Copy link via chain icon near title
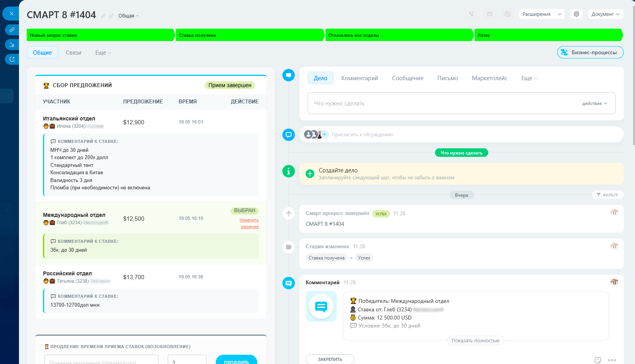This screenshot has width=635, height=364. click(x=111, y=16)
